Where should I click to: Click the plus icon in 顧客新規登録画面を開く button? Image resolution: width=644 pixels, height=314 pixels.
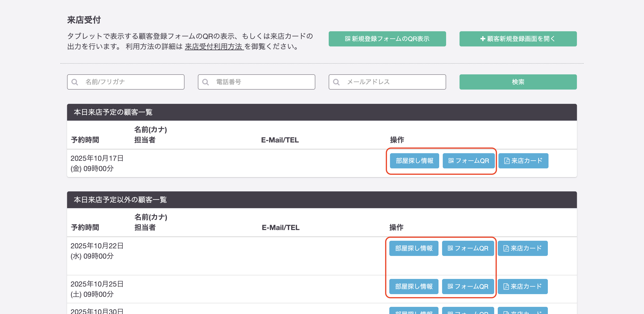pyautogui.click(x=483, y=39)
